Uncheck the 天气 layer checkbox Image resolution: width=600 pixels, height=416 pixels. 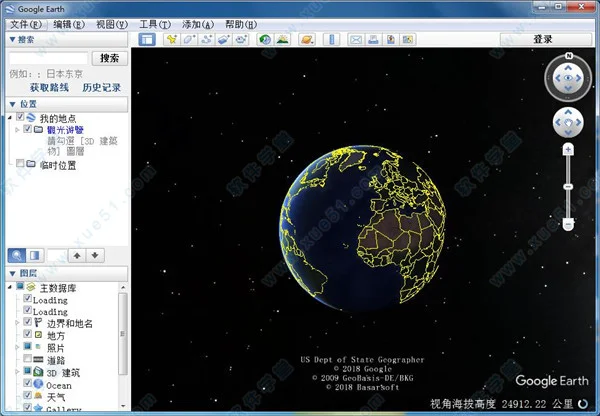tap(27, 395)
